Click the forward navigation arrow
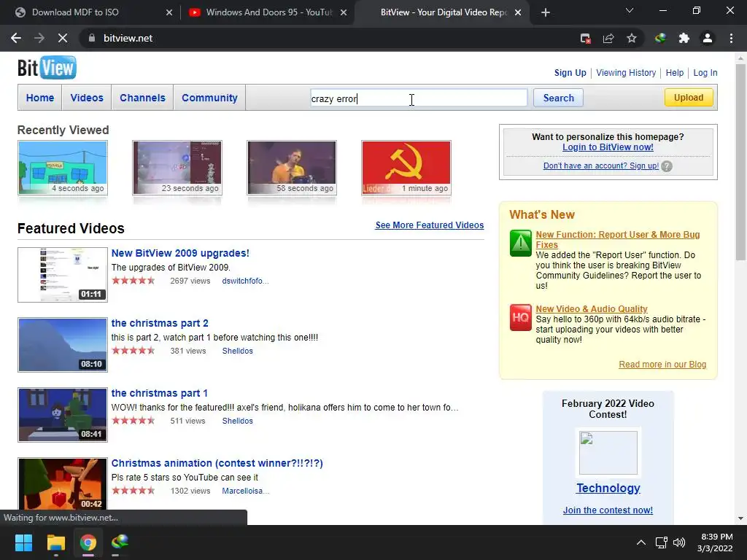Screen dimensions: 747x560 (39, 38)
